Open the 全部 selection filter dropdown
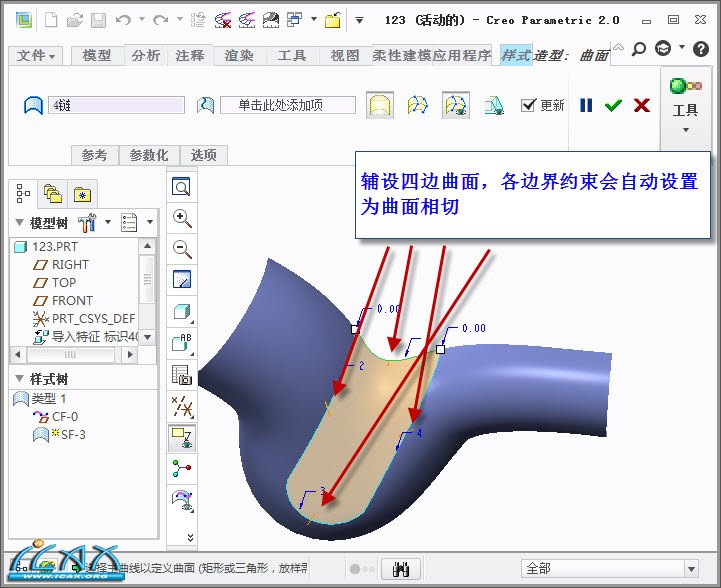This screenshot has height=588, width=721. 609,568
